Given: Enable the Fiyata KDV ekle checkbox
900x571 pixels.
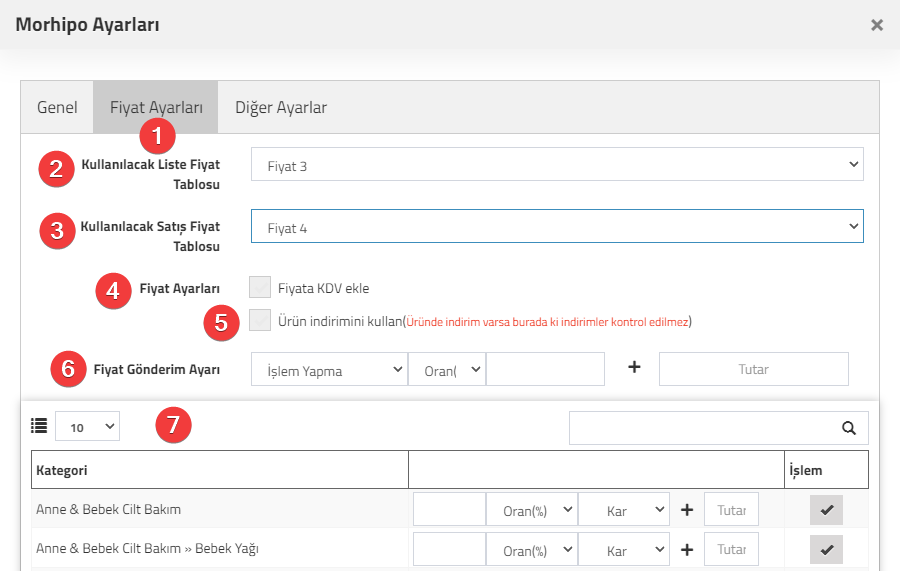Looking at the screenshot, I should [x=260, y=287].
